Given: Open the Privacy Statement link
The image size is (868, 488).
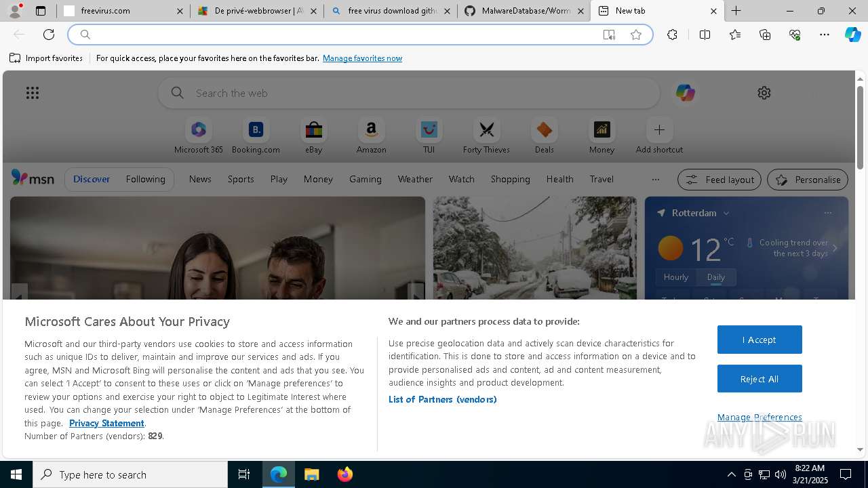Looking at the screenshot, I should (x=106, y=423).
